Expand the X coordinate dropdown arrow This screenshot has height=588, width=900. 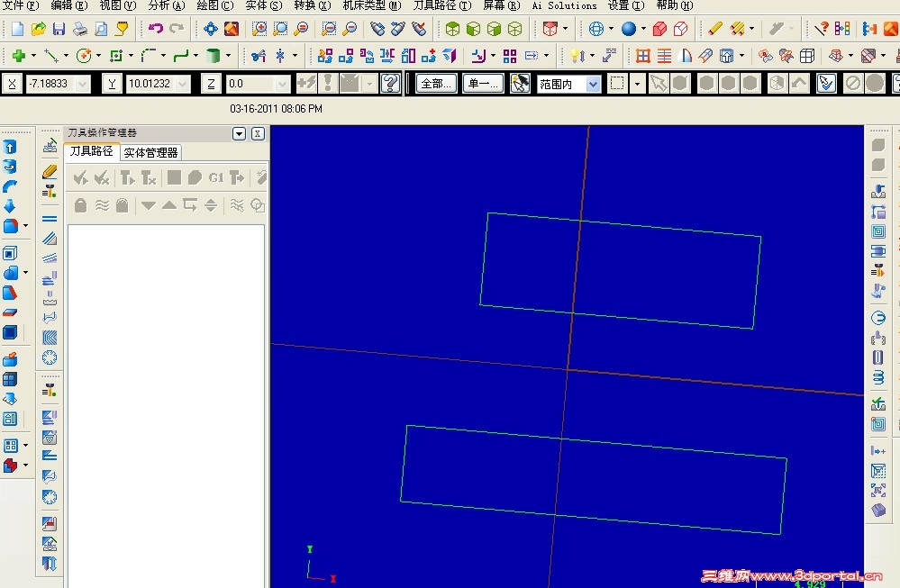coord(83,85)
